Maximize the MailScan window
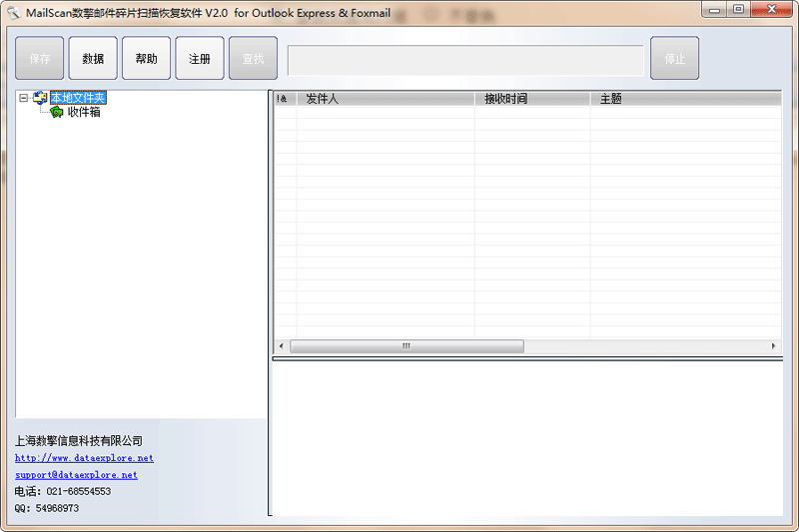Viewport: 799px width, 532px height. tap(738, 10)
